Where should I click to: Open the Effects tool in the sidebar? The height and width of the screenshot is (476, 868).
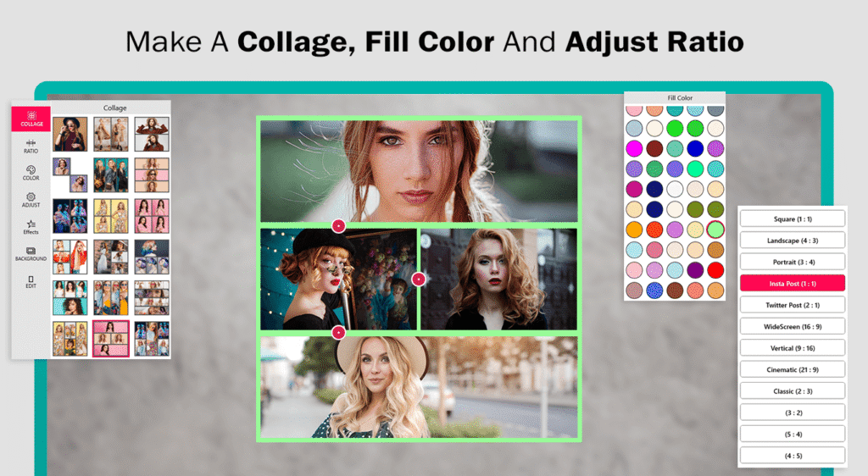tap(31, 227)
